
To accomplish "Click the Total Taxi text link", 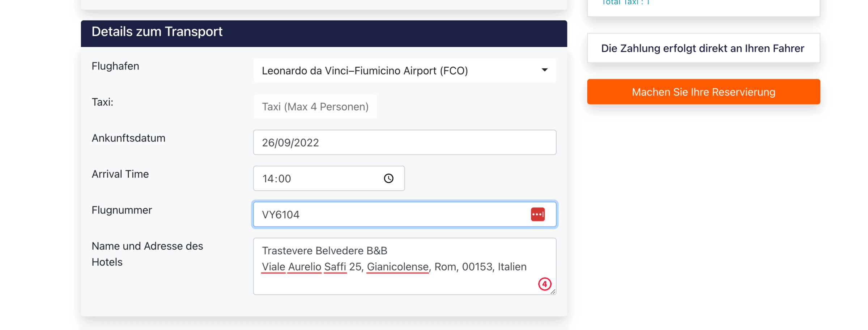I will coord(625,3).
